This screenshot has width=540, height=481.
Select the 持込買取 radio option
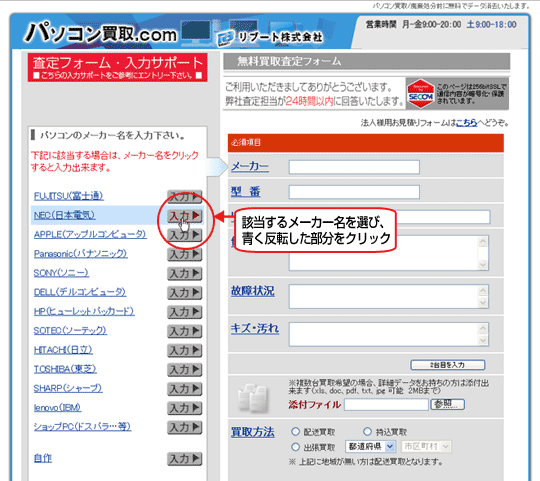tap(367, 431)
